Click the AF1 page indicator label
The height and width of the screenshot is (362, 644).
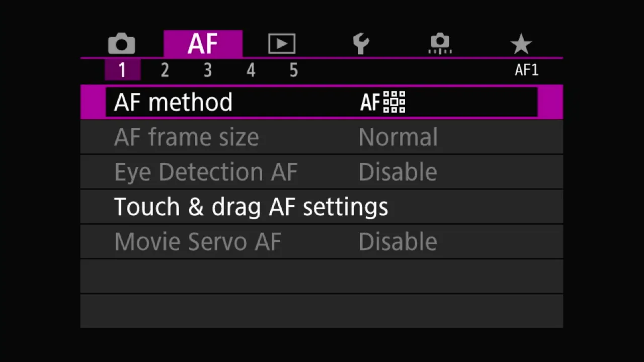(526, 70)
